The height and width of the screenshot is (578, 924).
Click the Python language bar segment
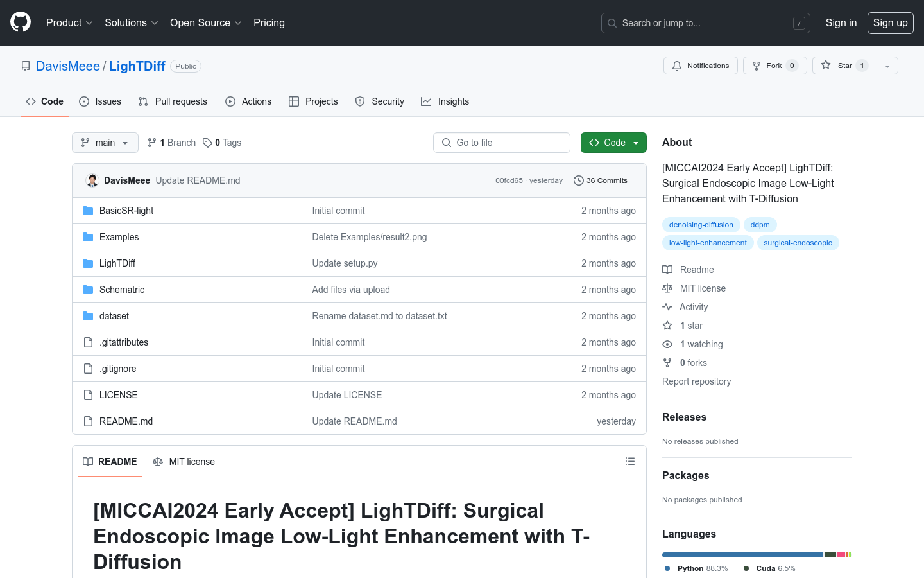[x=742, y=555]
